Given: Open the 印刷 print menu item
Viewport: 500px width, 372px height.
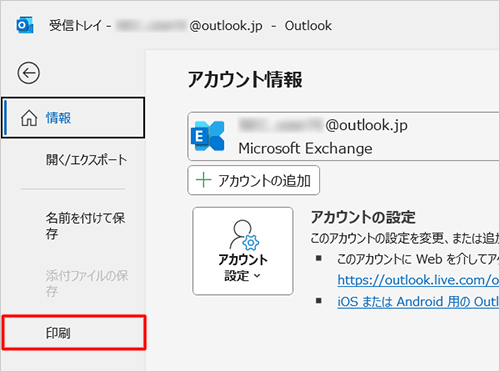Looking at the screenshot, I should pyautogui.click(x=74, y=332).
